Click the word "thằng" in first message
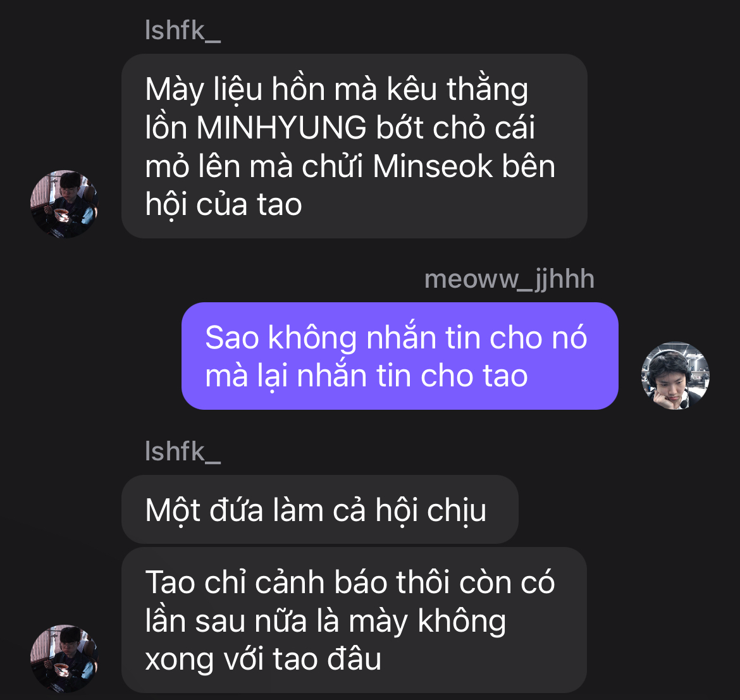The height and width of the screenshot is (700, 740). point(487,90)
